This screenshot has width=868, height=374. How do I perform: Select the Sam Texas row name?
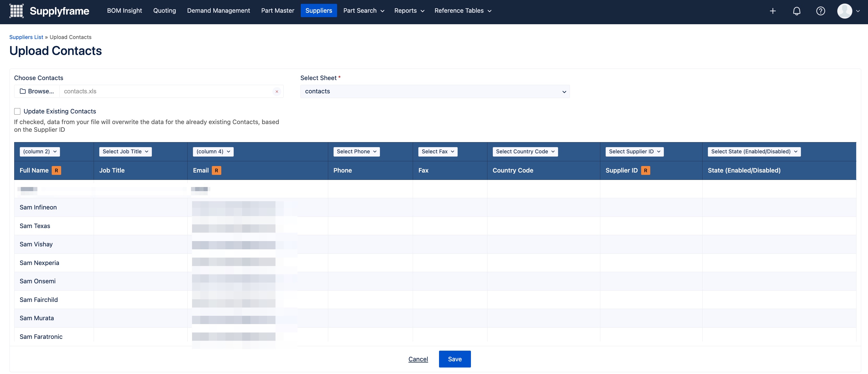pyautogui.click(x=35, y=226)
